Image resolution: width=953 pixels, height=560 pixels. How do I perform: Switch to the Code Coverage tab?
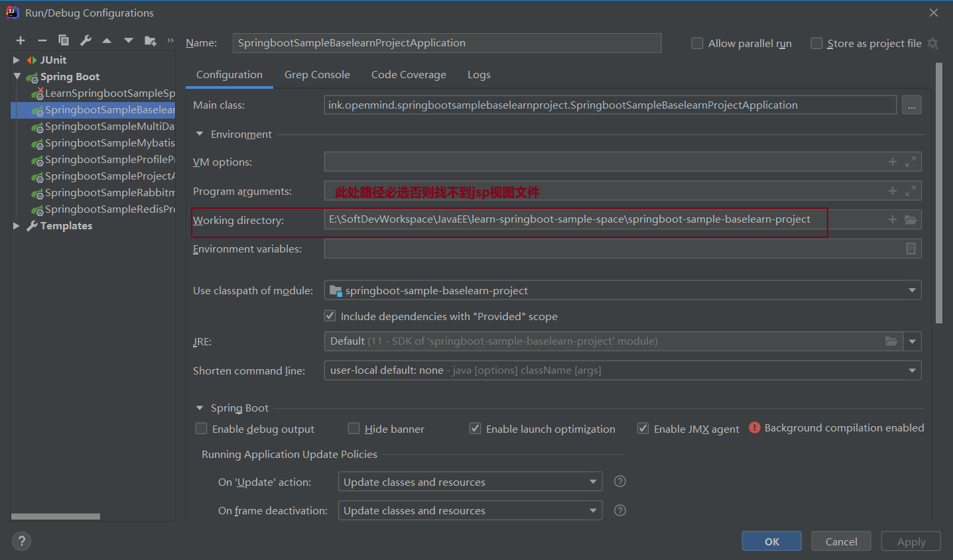(409, 75)
